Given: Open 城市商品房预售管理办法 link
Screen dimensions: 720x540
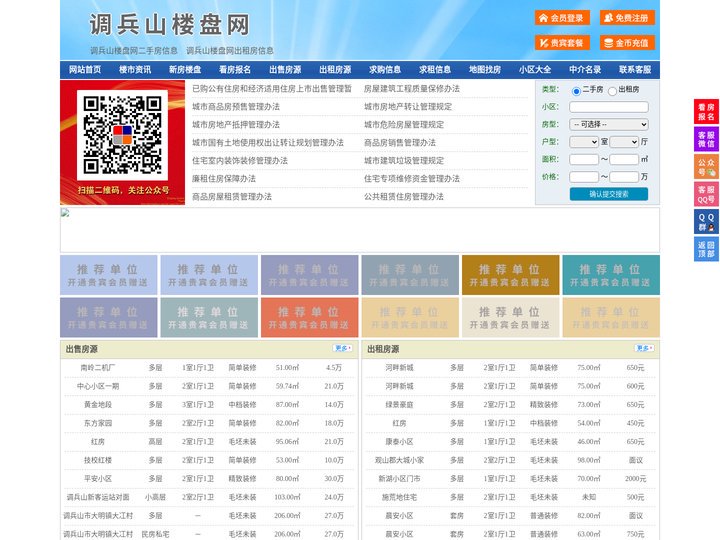Looking at the screenshot, I should 236,107.
